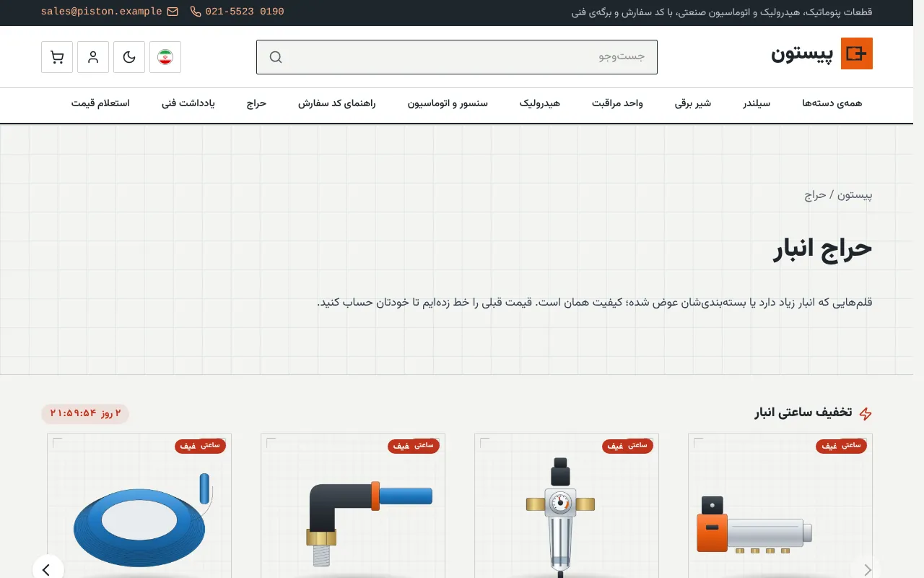
Task: Call the 021-5523 0190 phone link
Action: 245,12
